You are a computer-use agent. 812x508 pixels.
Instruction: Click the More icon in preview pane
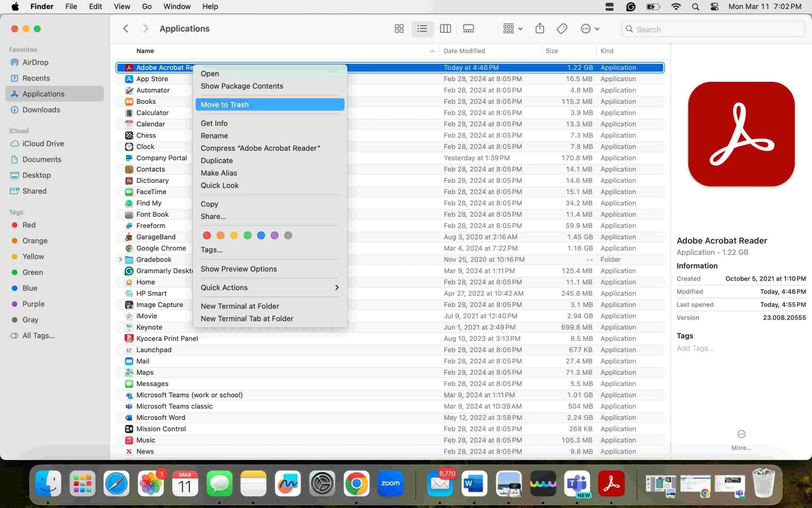click(x=741, y=434)
